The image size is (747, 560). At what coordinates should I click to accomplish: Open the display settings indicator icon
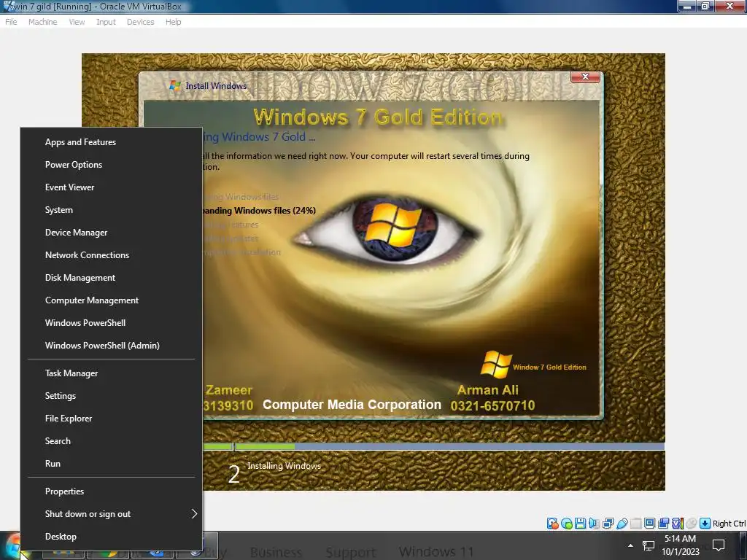tap(649, 524)
